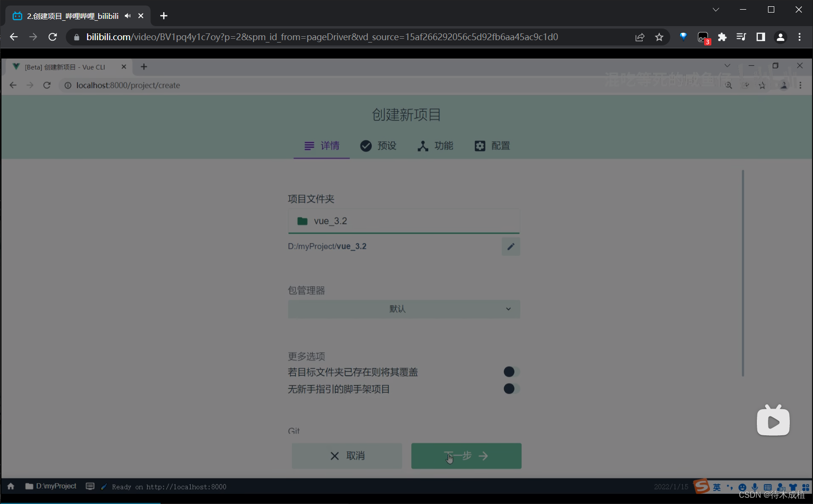View site lock info icon

point(76,37)
